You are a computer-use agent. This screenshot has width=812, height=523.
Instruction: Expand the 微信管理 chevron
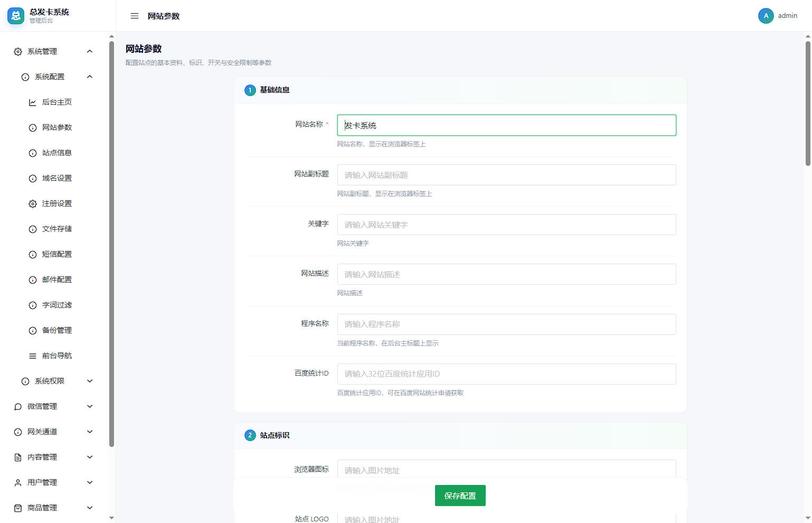(90, 406)
